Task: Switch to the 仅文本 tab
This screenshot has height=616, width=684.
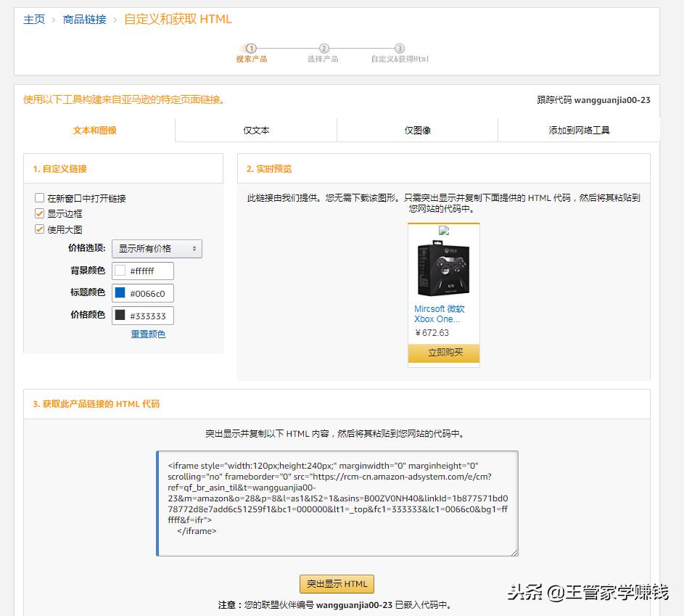Action: [x=256, y=129]
